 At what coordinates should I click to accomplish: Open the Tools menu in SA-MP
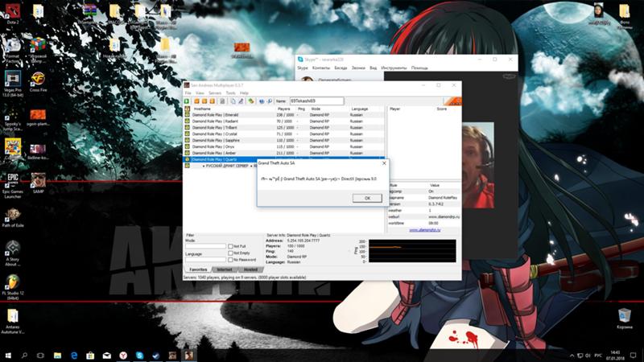[230, 93]
